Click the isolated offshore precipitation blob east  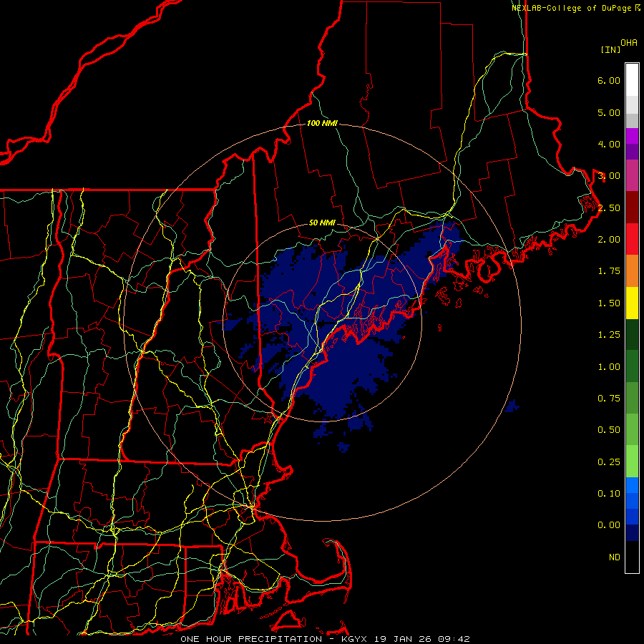(512, 406)
